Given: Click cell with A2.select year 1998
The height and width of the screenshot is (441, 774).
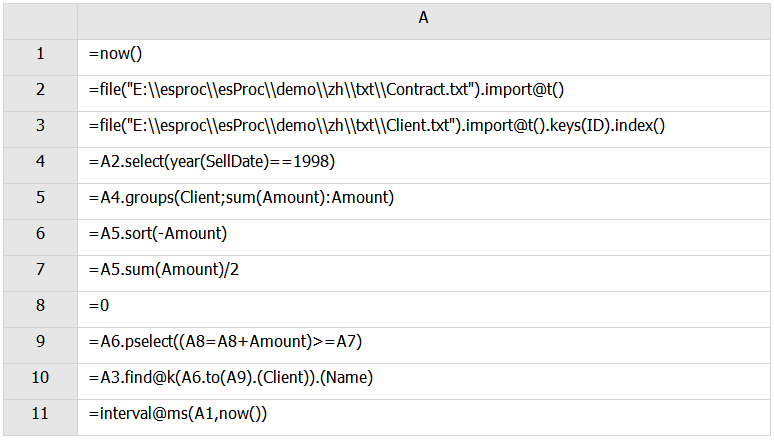Looking at the screenshot, I should click(x=424, y=165).
